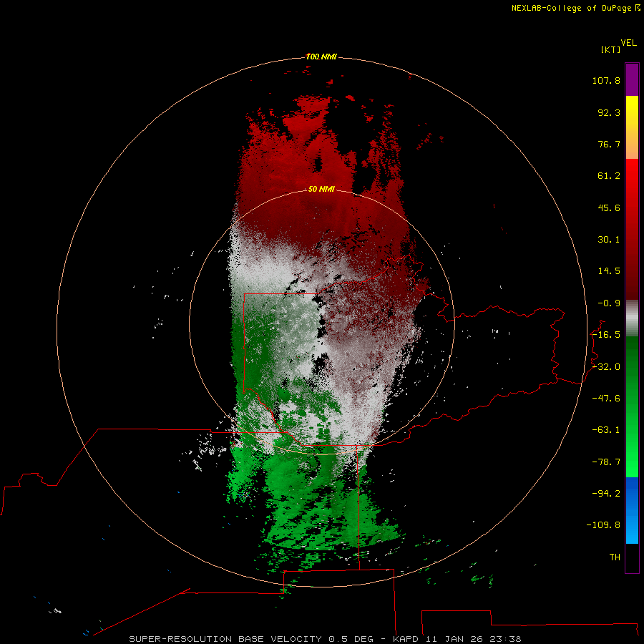Click the Super-Resolution Base Velocity caption text
The width and height of the screenshot is (644, 644).
point(325,639)
